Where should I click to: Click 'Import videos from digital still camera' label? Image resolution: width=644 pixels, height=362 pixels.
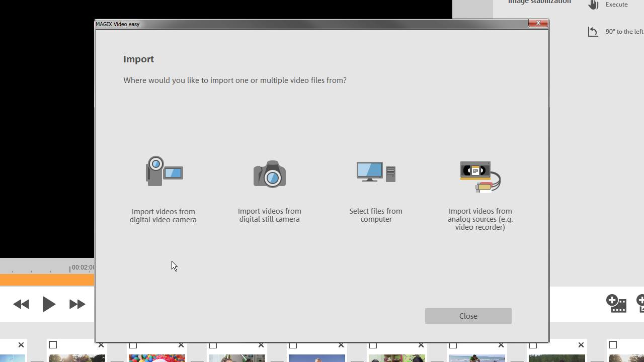pos(270,215)
